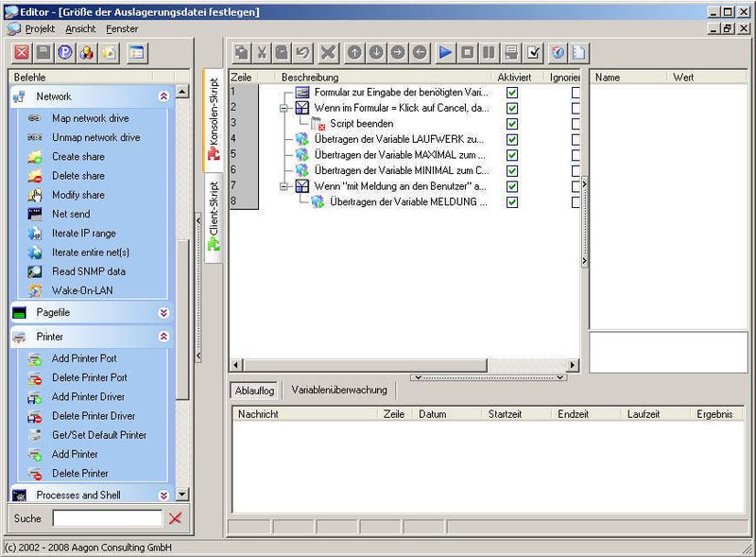This screenshot has width=756, height=557.
Task: Select Read SNMP data command
Action: [89, 271]
